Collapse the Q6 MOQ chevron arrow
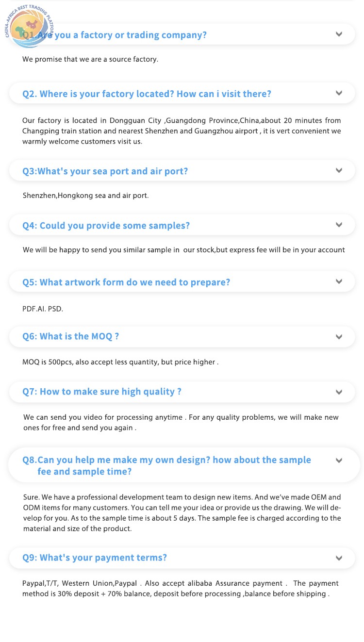The width and height of the screenshot is (364, 642). 339,336
